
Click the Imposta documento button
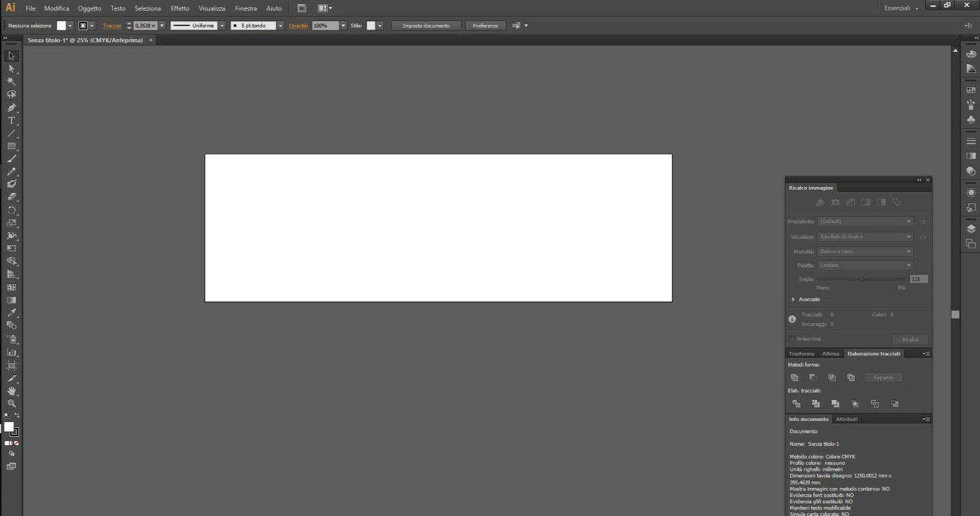(426, 26)
